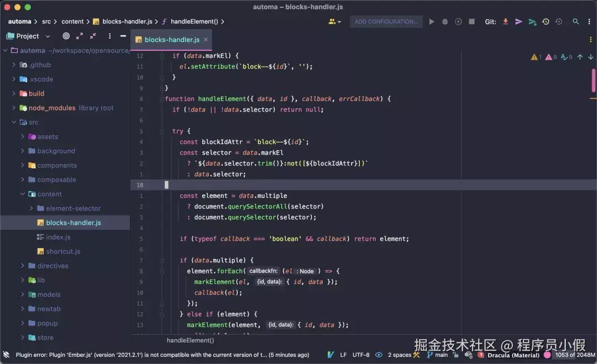Select the popup folder
Screen dimensions: 597x364
point(47,323)
